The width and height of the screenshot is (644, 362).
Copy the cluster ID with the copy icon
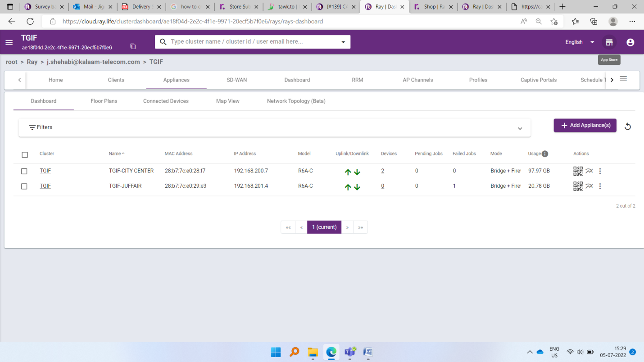pyautogui.click(x=133, y=46)
